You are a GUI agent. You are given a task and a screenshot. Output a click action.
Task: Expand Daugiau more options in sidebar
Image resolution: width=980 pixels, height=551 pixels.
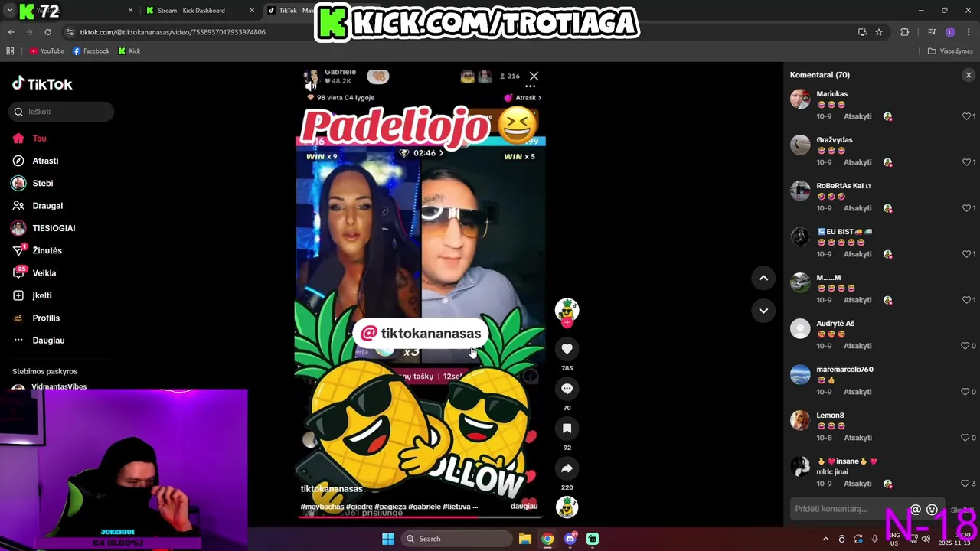38,341
